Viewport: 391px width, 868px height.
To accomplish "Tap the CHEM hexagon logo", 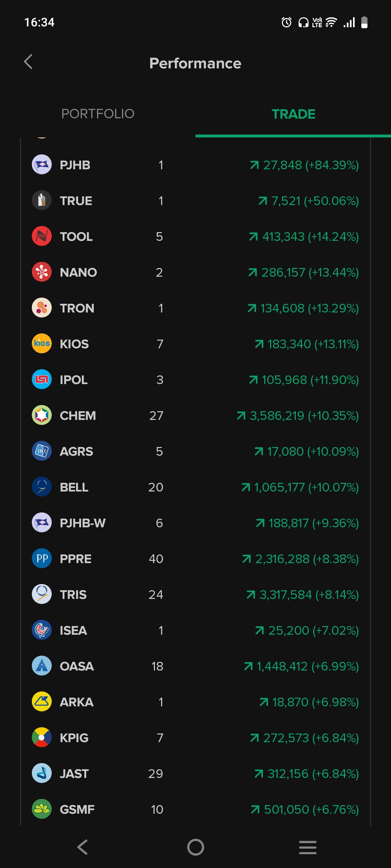I will [42, 415].
